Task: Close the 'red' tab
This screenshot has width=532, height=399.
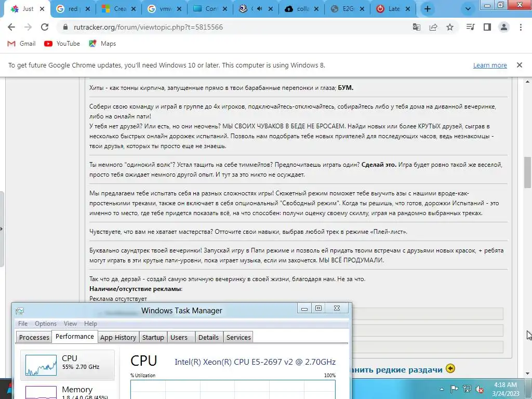Action: tap(87, 9)
